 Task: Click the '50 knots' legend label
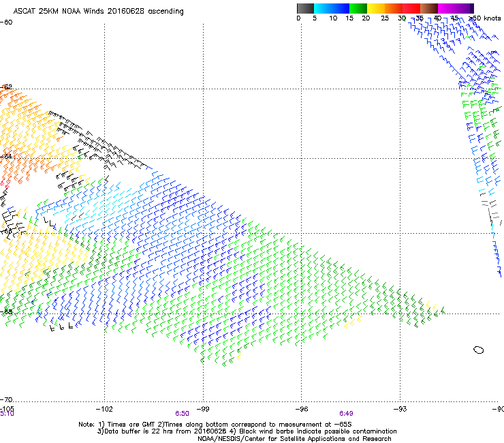coord(485,18)
